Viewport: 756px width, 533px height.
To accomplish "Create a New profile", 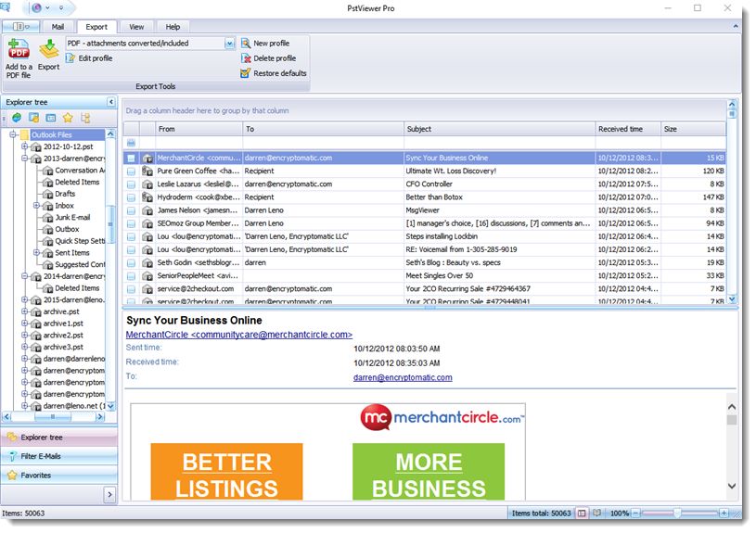I will coord(265,44).
